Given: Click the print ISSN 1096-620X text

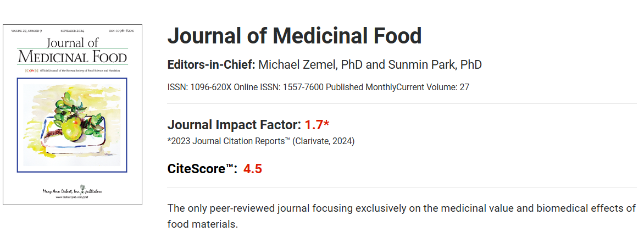Looking at the screenshot, I should [199, 87].
